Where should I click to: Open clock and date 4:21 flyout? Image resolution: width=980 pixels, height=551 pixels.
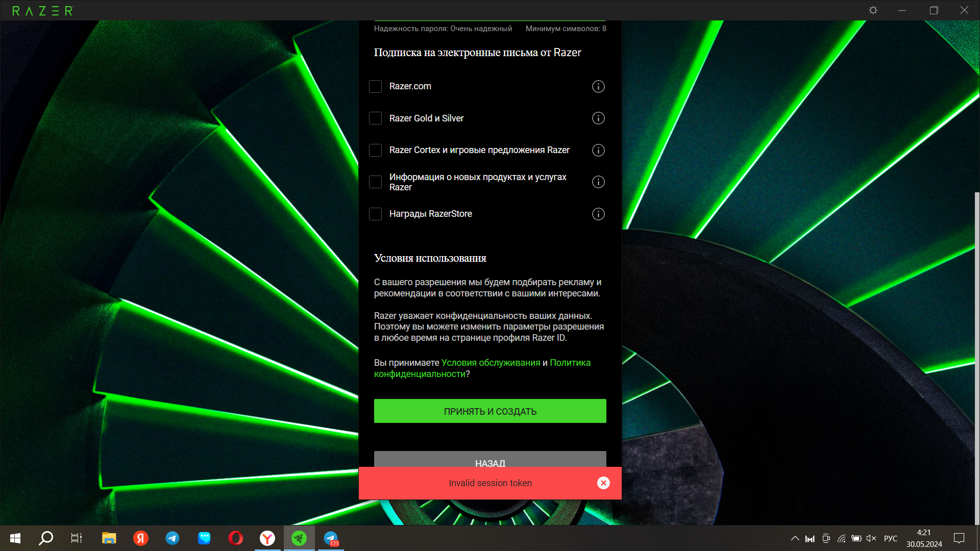924,538
